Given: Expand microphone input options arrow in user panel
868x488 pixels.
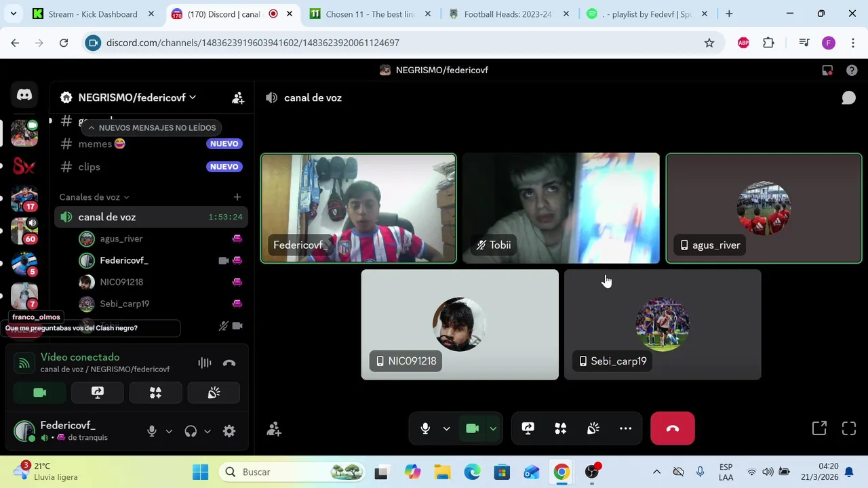Looking at the screenshot, I should point(169,431).
